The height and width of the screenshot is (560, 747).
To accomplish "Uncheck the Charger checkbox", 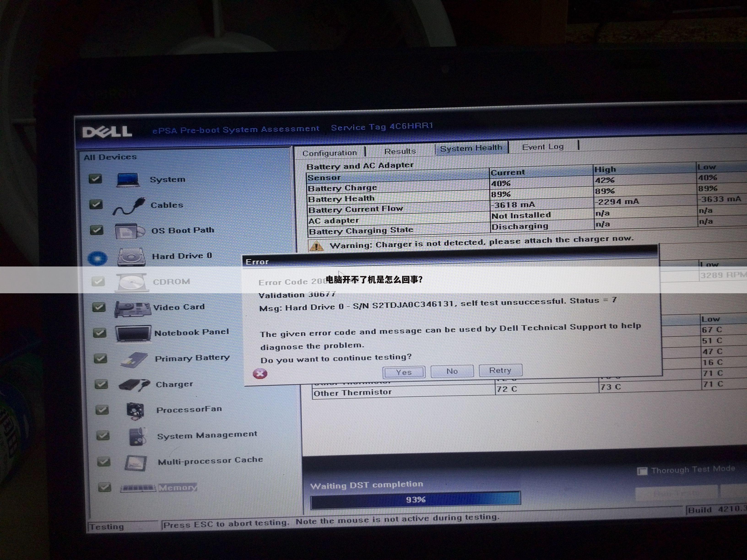I will [x=101, y=384].
